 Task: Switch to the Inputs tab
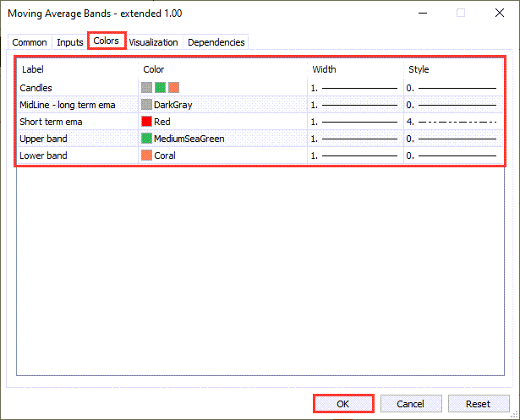[70, 42]
